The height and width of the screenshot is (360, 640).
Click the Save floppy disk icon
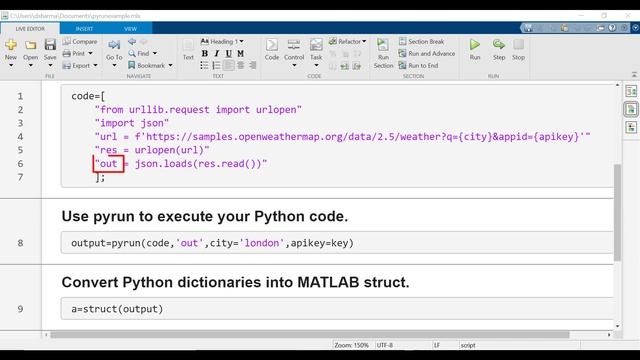click(x=50, y=44)
